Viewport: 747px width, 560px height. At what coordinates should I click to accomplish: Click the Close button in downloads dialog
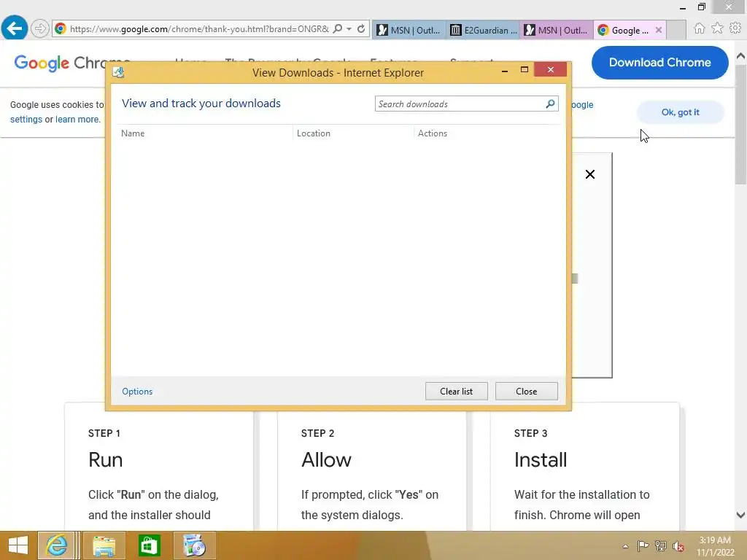tap(527, 392)
